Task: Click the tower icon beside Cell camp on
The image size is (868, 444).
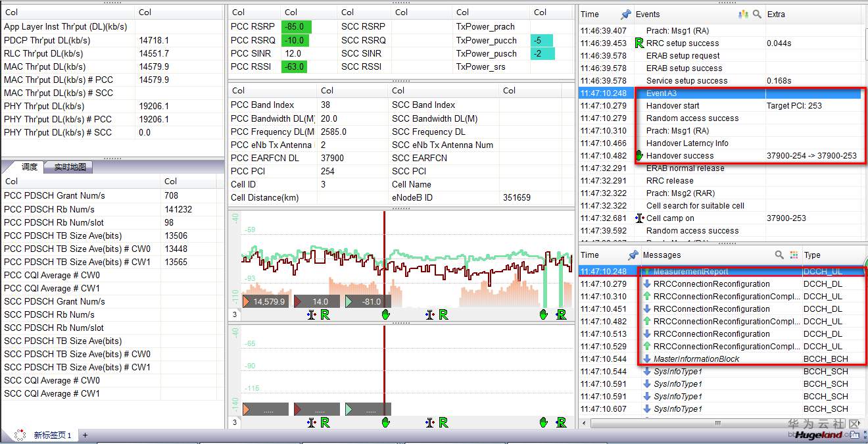Action: [x=639, y=218]
